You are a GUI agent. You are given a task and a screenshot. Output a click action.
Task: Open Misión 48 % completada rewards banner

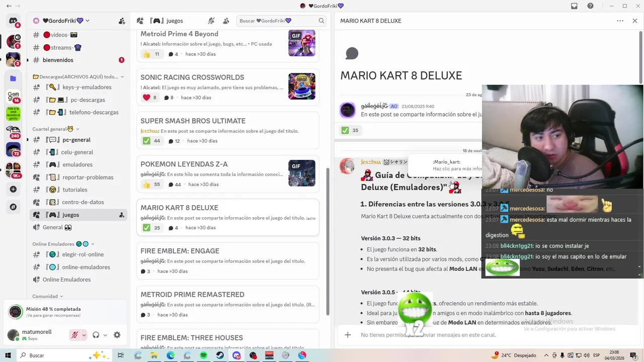[x=66, y=312]
